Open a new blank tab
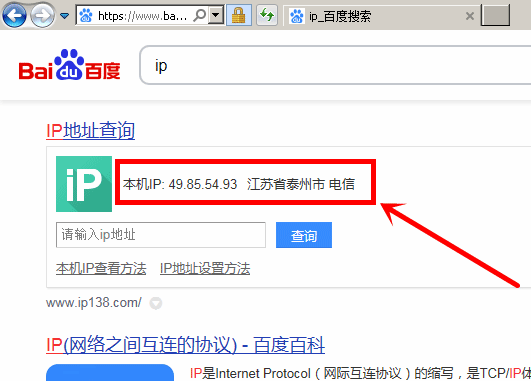 pos(495,15)
